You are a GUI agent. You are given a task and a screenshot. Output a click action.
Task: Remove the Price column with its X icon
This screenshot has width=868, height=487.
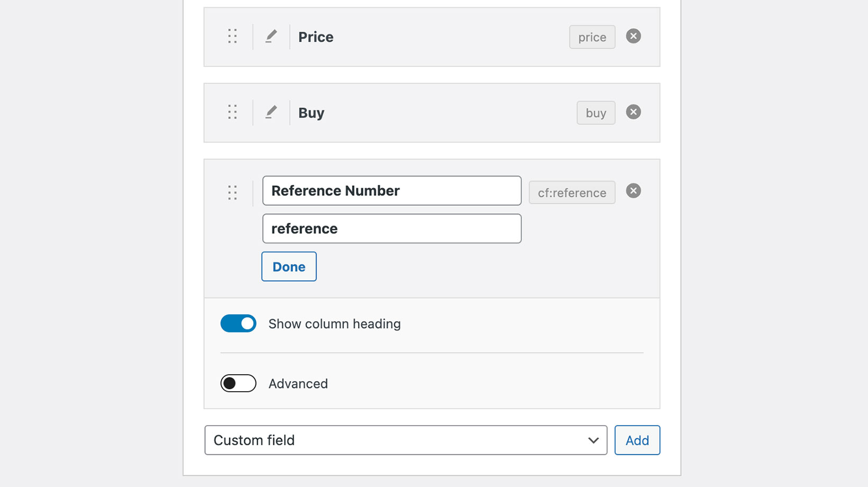coord(633,37)
